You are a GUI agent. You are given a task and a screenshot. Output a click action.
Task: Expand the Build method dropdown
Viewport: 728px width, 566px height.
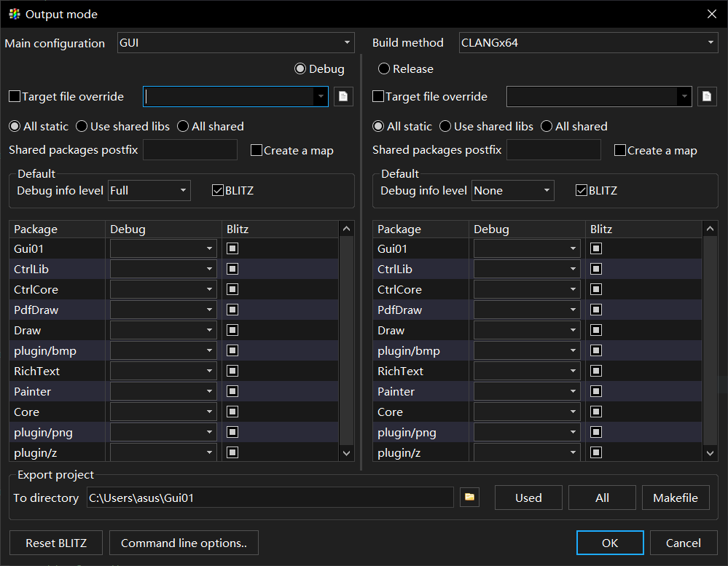(x=588, y=43)
